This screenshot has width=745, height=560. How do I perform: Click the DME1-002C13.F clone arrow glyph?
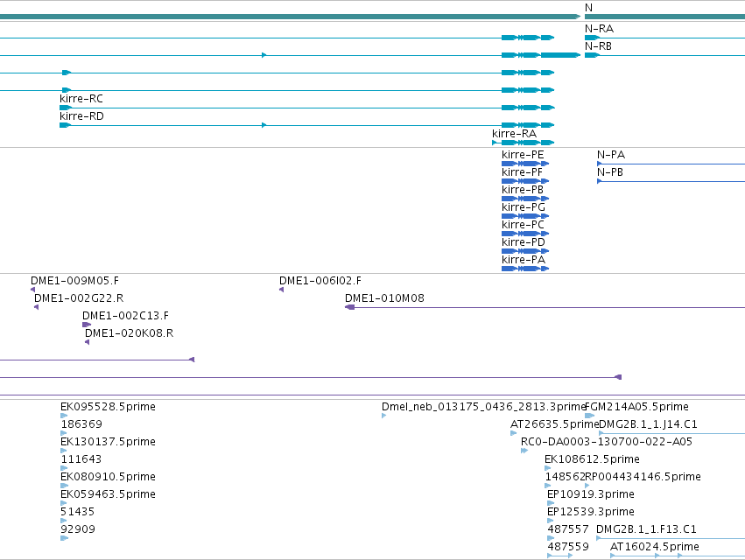click(87, 325)
